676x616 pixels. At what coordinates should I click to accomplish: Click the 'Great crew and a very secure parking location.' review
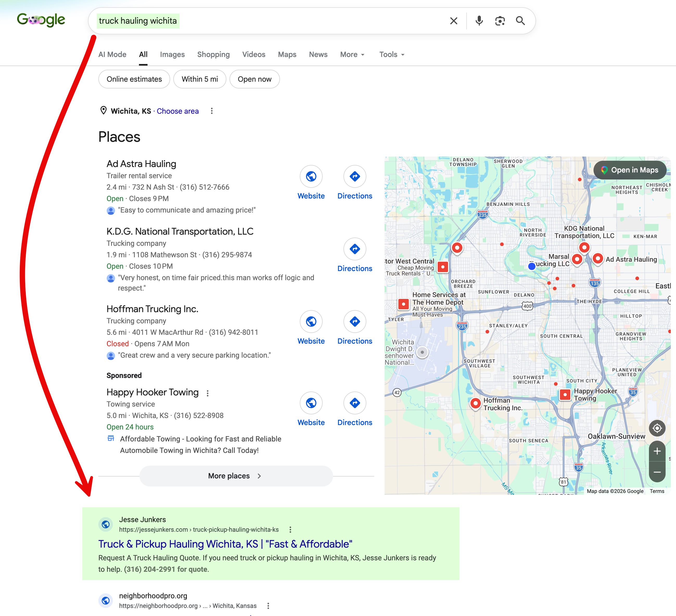click(194, 355)
